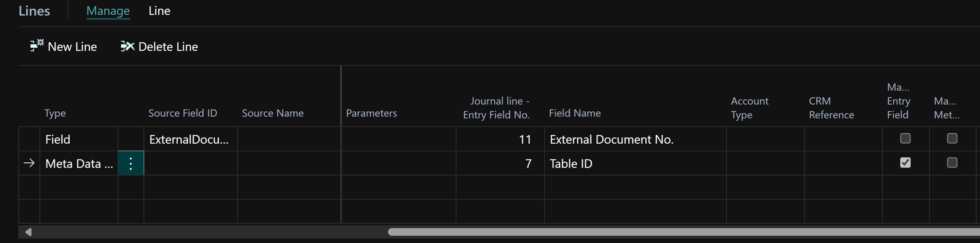Image resolution: width=980 pixels, height=243 pixels.
Task: Click the Parameters column header
Action: tap(371, 113)
